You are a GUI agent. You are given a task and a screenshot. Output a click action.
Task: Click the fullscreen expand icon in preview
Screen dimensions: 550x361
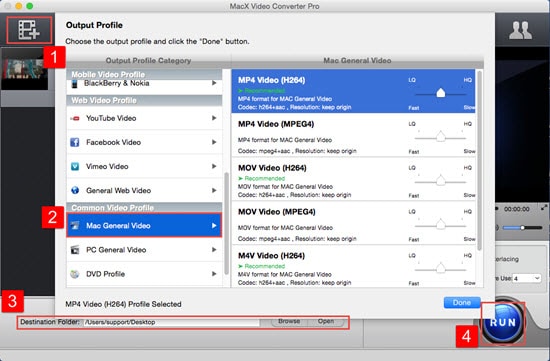click(544, 208)
